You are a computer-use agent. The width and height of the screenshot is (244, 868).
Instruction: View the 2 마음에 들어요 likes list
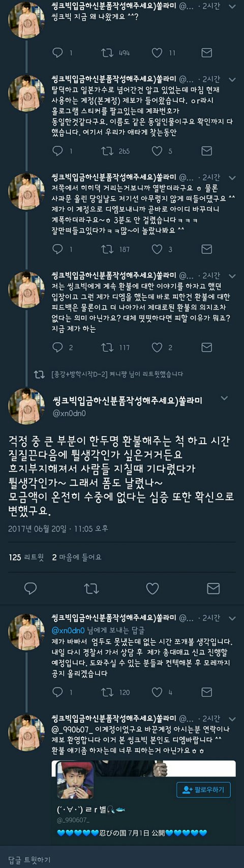77,557
